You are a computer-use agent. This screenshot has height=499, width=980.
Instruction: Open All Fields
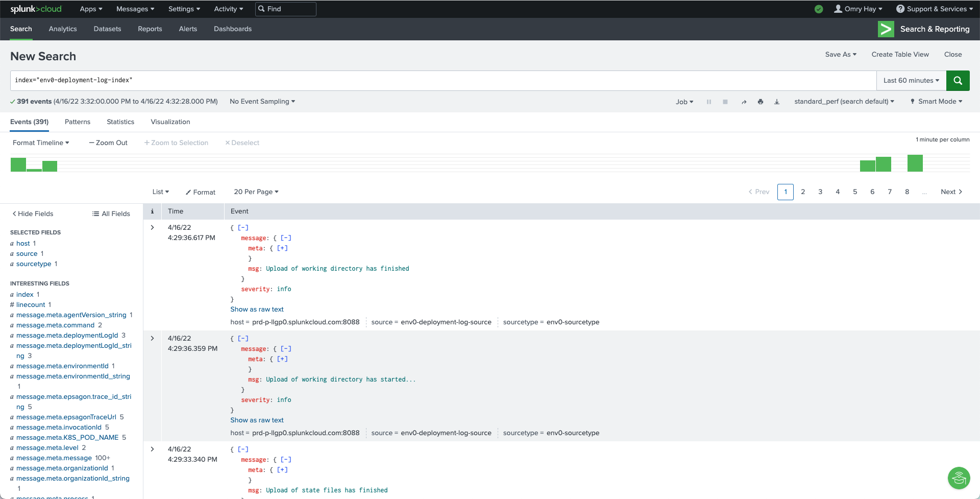[x=111, y=214]
